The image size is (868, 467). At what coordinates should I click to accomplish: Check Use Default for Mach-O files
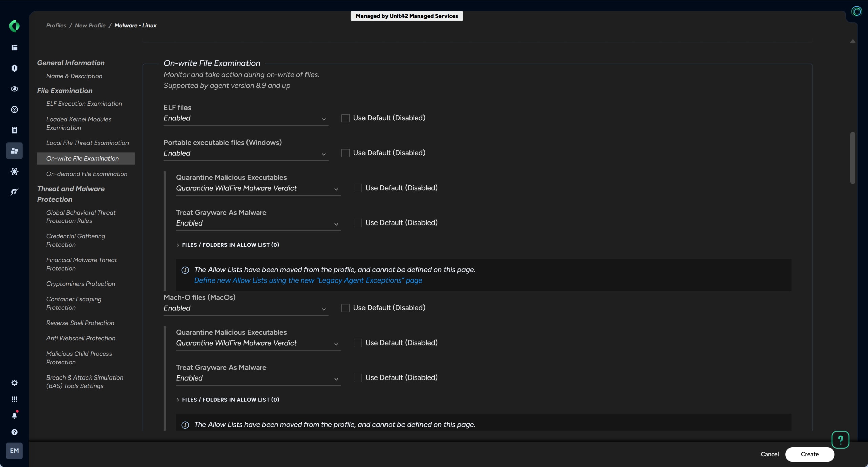coord(345,308)
